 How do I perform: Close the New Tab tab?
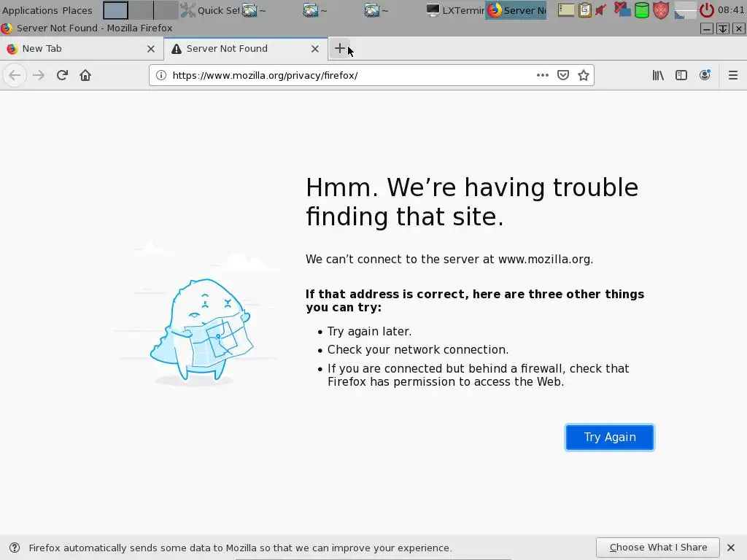point(151,49)
